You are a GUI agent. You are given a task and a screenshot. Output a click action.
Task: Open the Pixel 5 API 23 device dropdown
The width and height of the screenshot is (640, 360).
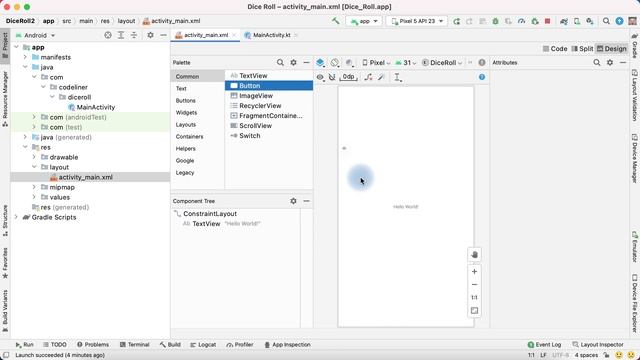pos(417,21)
